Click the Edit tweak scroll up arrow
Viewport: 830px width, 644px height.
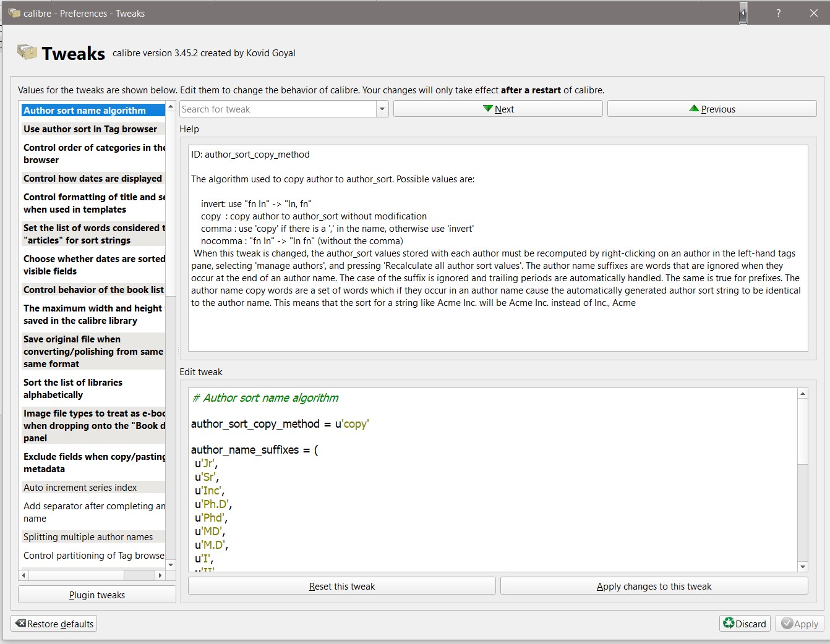803,394
